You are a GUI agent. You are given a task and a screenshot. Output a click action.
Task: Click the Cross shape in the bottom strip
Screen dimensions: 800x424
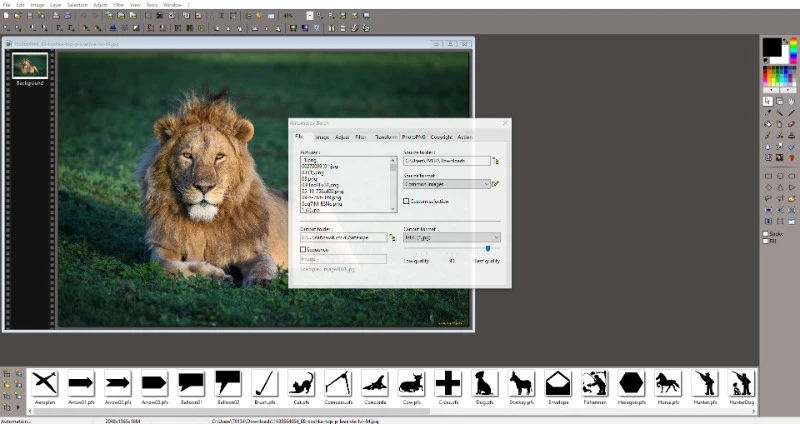point(448,382)
